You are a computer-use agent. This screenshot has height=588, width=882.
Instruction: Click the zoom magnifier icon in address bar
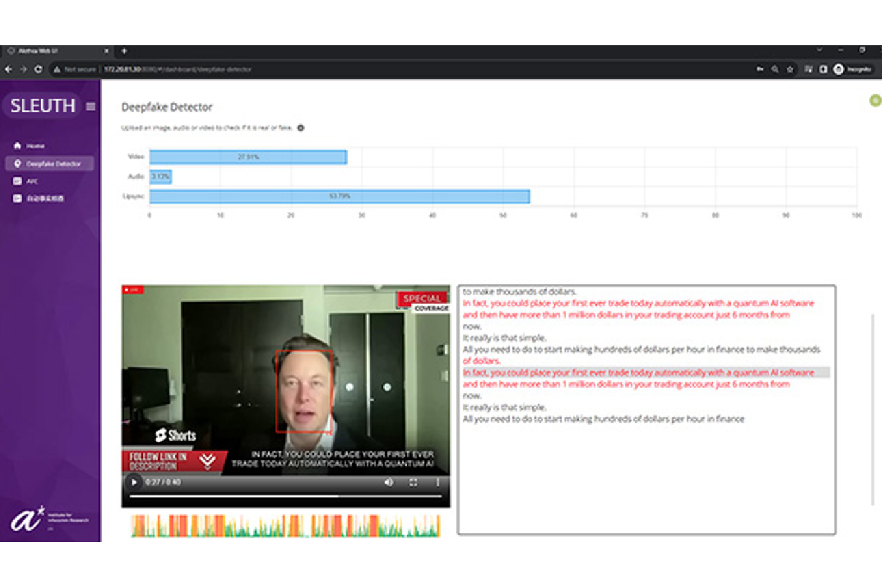click(x=775, y=69)
